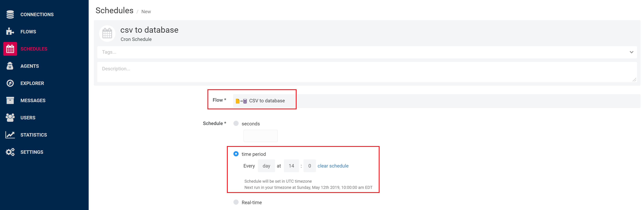The height and width of the screenshot is (210, 644).
Task: Select the time period radio button
Action: tap(236, 154)
